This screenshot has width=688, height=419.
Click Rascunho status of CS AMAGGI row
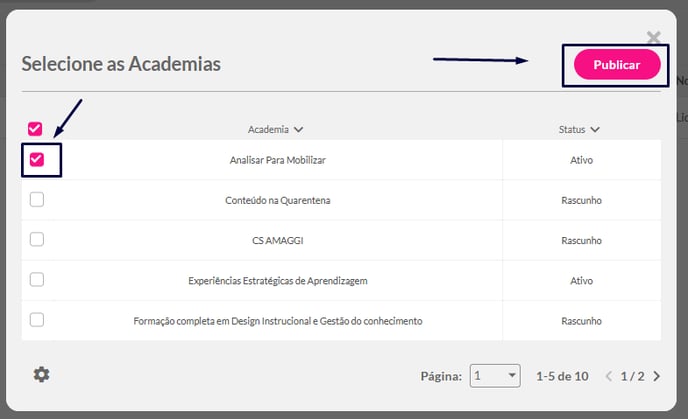[581, 240]
